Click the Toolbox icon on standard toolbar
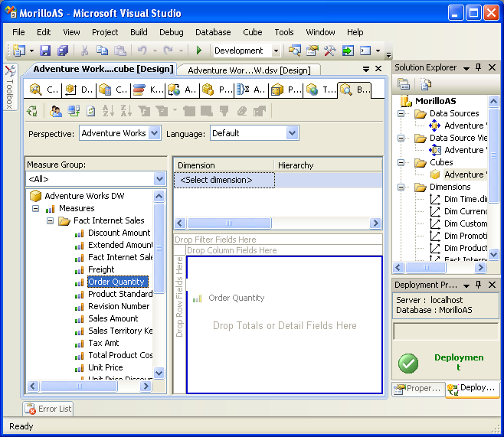Viewport: 504px width, 437px height. click(329, 51)
